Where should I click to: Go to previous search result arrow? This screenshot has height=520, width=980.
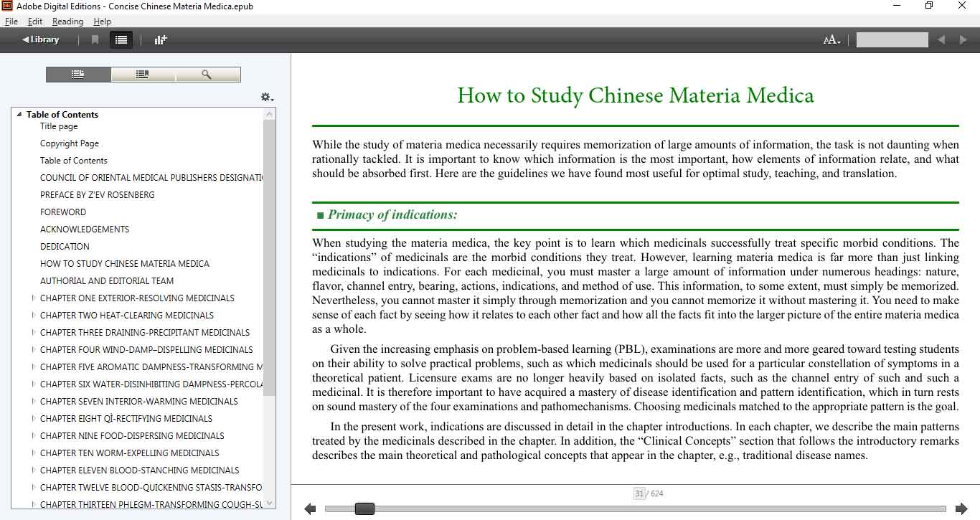[x=941, y=39]
